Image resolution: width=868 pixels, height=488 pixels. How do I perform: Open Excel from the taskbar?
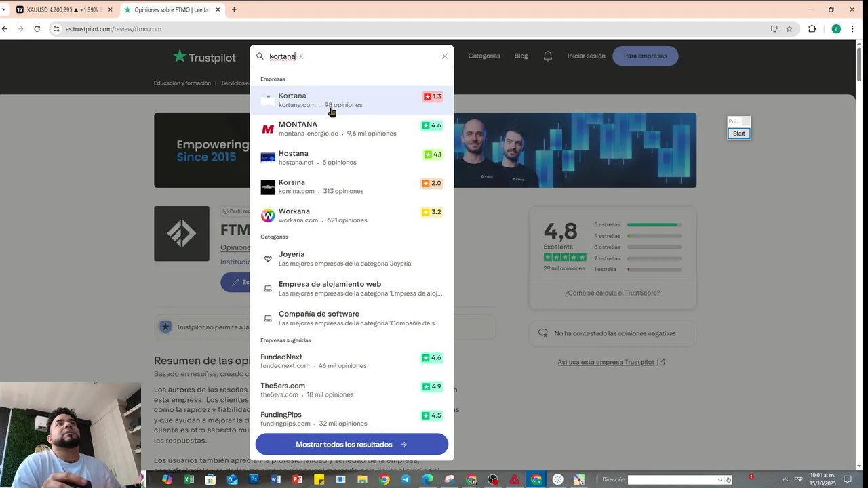click(189, 479)
